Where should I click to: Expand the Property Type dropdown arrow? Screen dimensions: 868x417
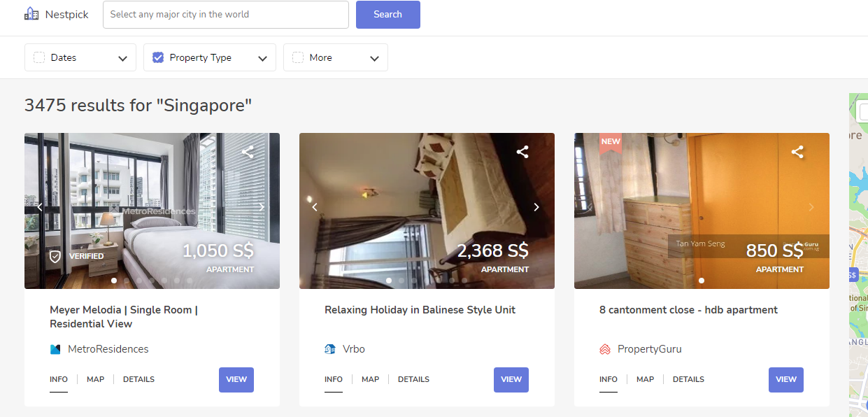coord(263,58)
